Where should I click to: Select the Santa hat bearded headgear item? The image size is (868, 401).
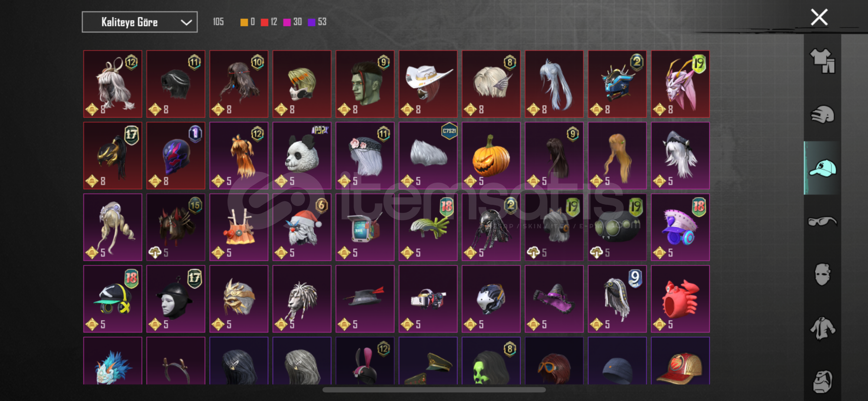point(302,227)
